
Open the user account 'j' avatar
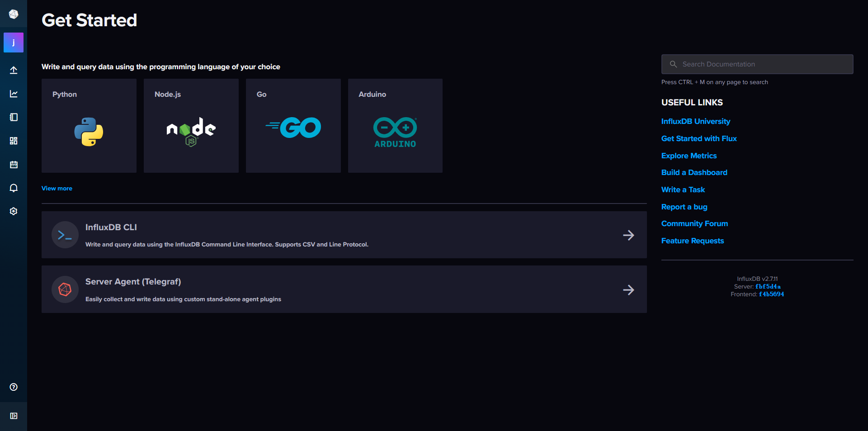pos(14,43)
